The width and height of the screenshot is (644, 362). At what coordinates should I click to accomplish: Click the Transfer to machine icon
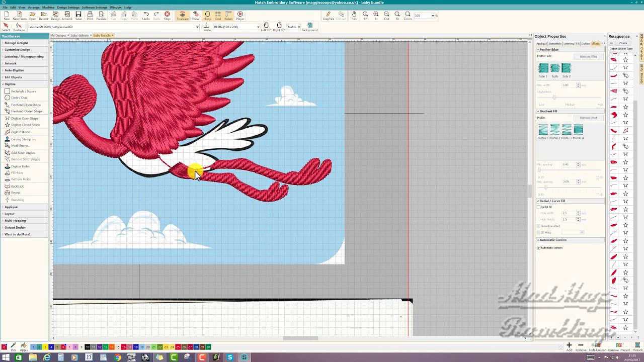tap(206, 27)
